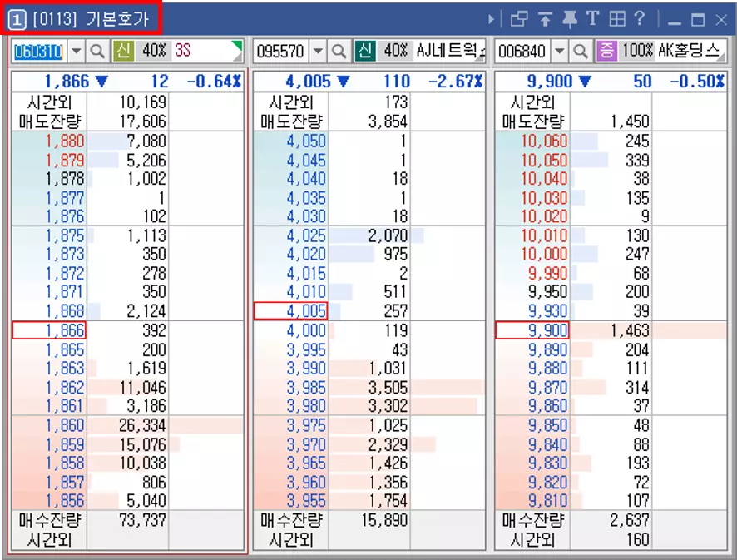This screenshot has width=737, height=560.
Task: Click the 100% margin label for AK홀딩스
Action: coord(637,50)
